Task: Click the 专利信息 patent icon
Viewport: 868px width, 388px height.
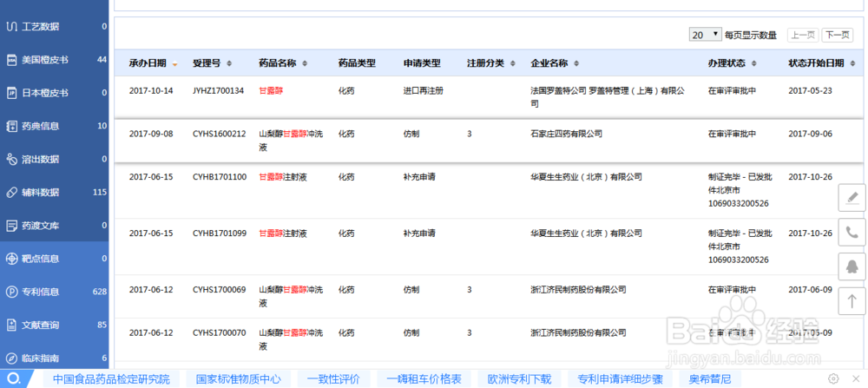Action: tap(11, 292)
